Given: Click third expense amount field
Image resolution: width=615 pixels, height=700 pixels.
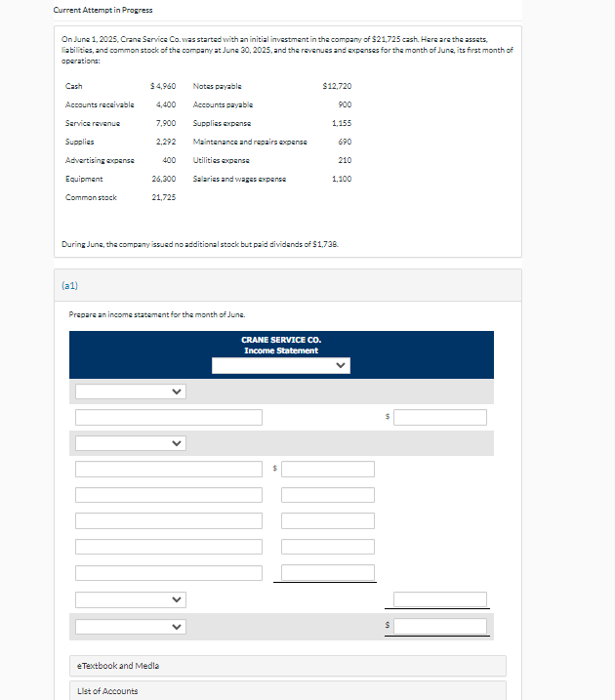Looking at the screenshot, I should tap(328, 521).
